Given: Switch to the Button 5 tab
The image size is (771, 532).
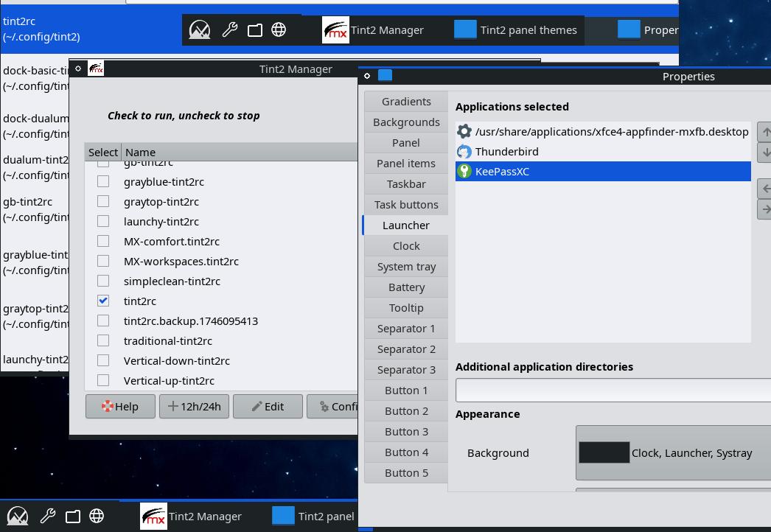Looking at the screenshot, I should click(x=406, y=473).
